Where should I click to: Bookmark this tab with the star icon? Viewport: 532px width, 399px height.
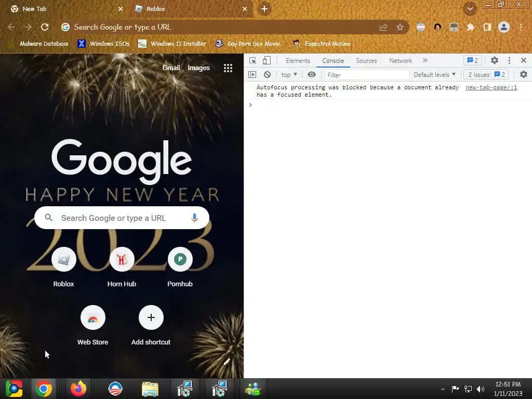coord(400,27)
